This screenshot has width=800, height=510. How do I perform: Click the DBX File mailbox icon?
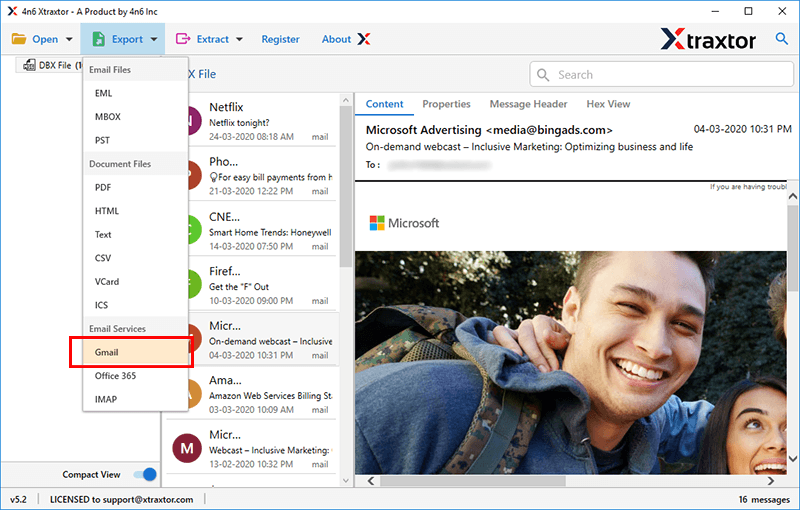coord(30,65)
